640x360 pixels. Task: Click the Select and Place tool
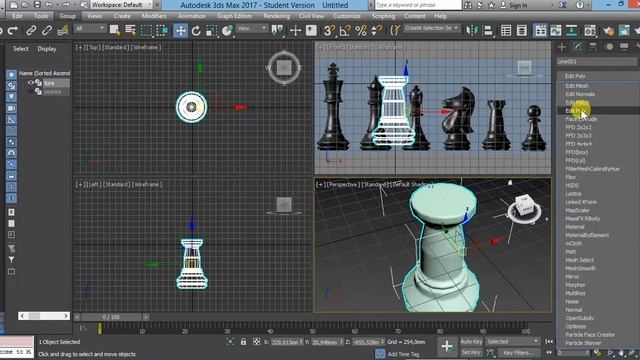pos(227,31)
